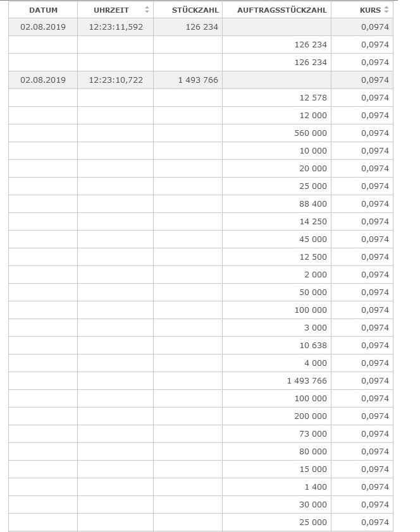Select the 30 000 order quantity cell
Viewport: 420px width, 532px height.
[x=313, y=505]
